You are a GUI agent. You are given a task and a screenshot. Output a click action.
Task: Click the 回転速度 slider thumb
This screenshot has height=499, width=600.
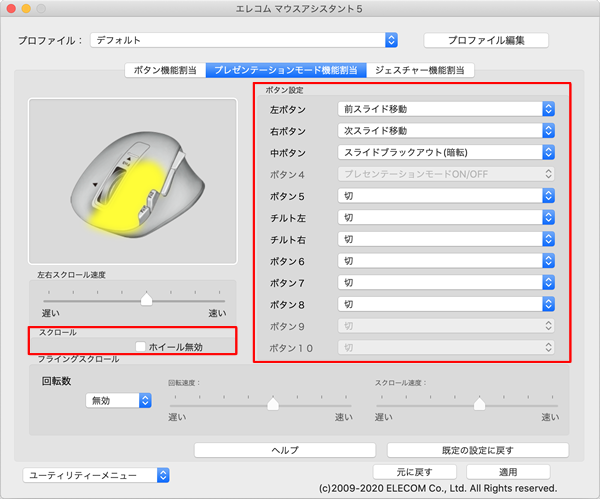pyautogui.click(x=273, y=403)
